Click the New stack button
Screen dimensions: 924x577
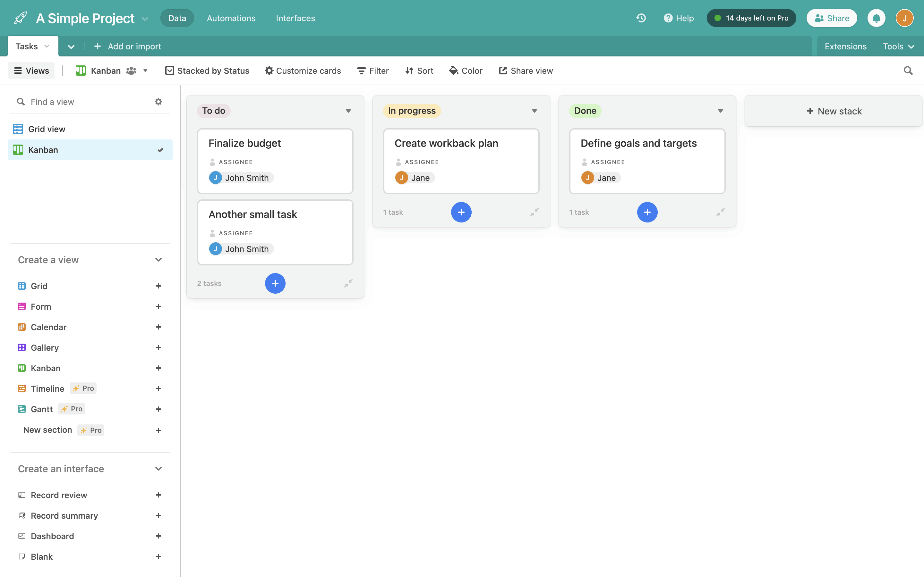834,111
